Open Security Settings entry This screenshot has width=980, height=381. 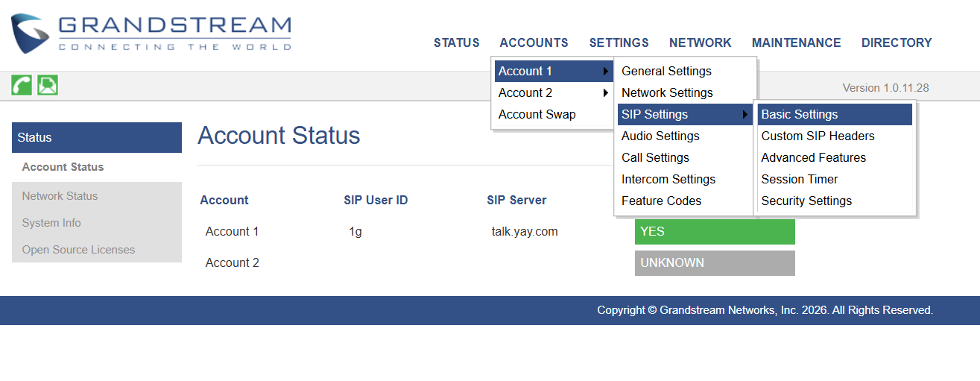tap(835, 201)
